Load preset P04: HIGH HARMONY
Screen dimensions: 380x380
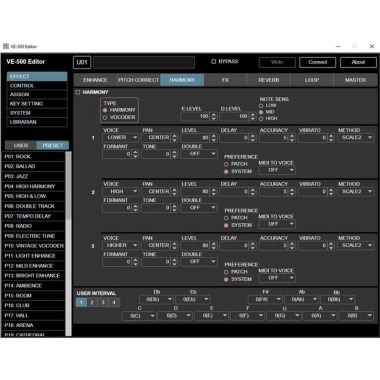pos(33,186)
